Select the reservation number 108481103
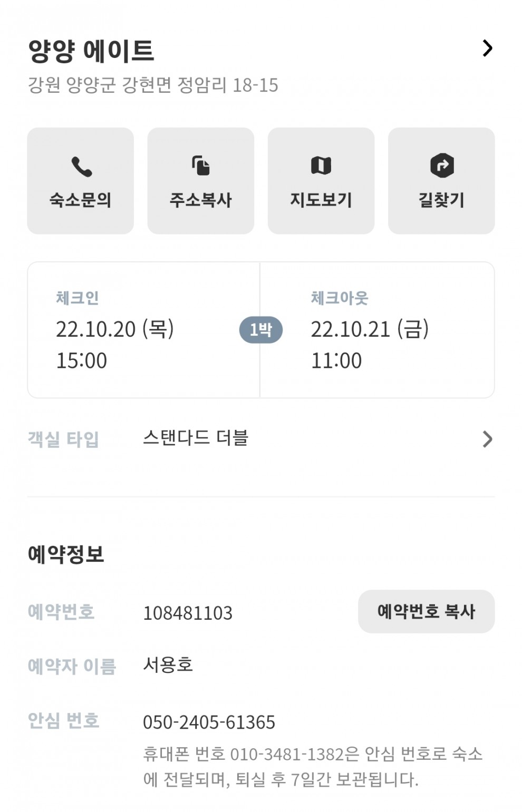The height and width of the screenshot is (812, 522). [x=188, y=613]
